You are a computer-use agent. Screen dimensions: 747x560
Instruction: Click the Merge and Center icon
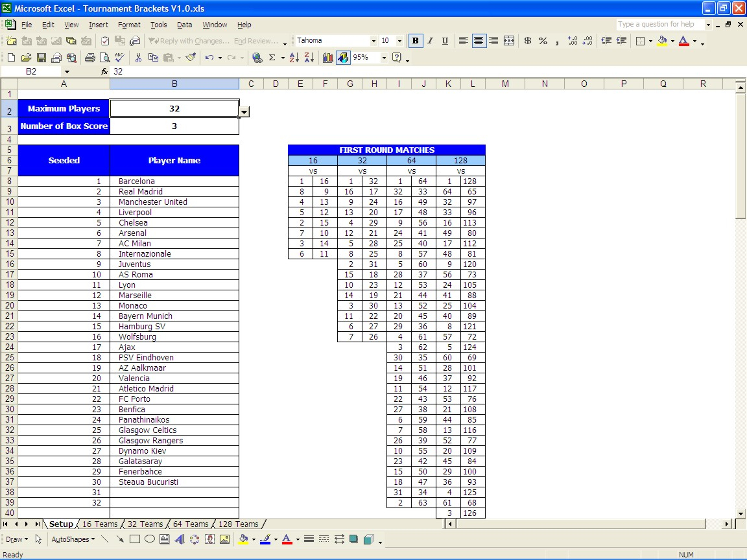click(x=509, y=41)
